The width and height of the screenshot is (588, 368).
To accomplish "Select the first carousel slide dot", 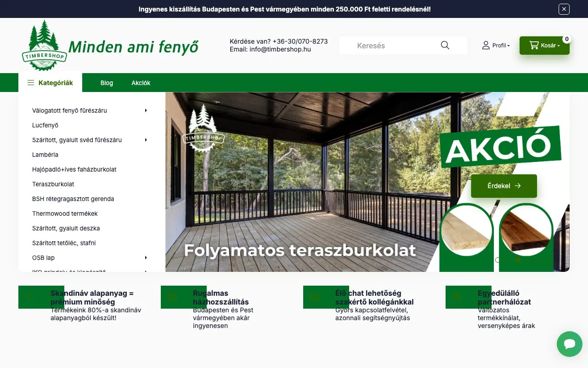I will point(498,260).
